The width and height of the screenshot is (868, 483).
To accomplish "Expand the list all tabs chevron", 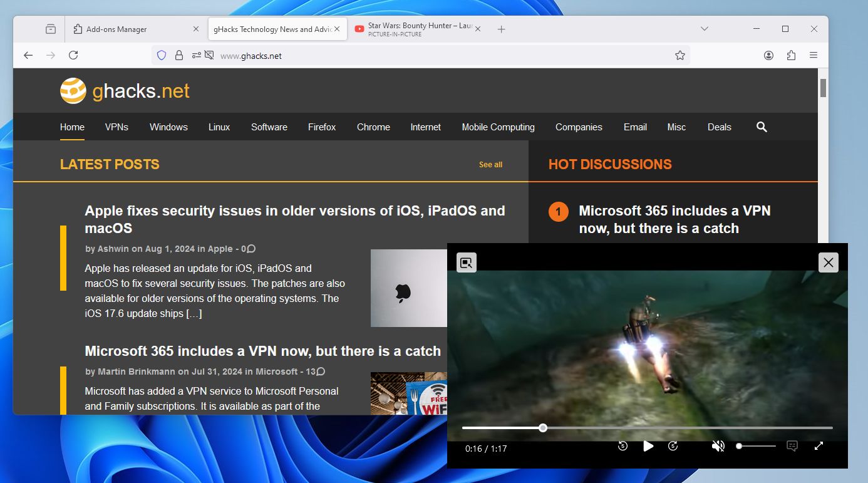I will pyautogui.click(x=705, y=29).
